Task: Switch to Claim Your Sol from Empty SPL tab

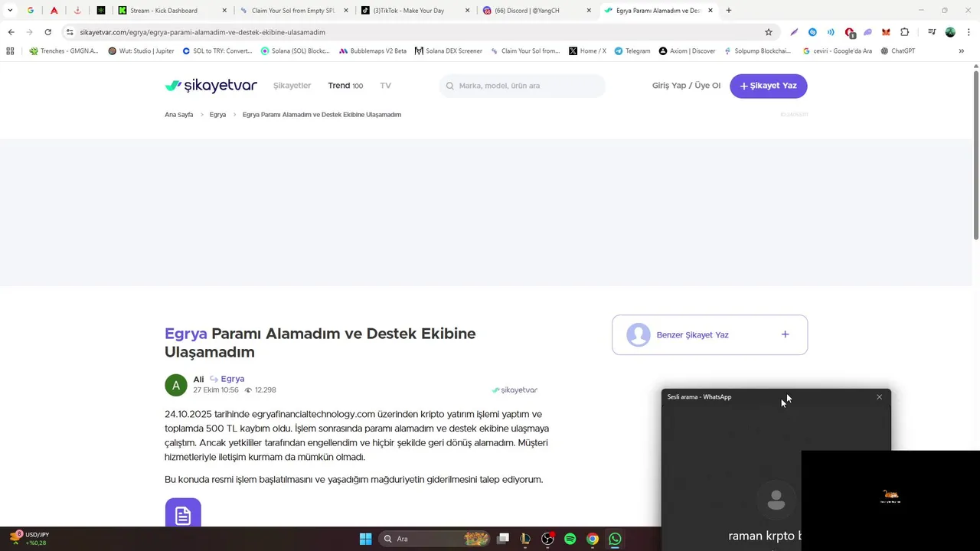Action: [x=293, y=11]
